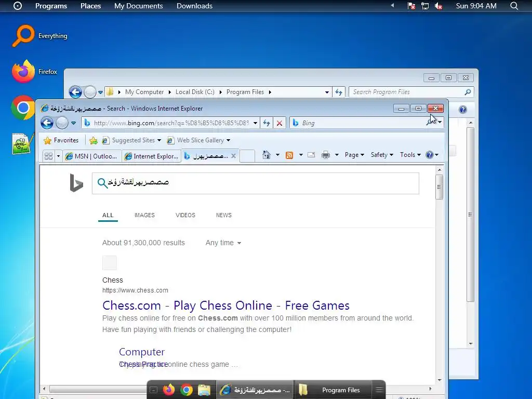Open a new blank tab

(248, 156)
